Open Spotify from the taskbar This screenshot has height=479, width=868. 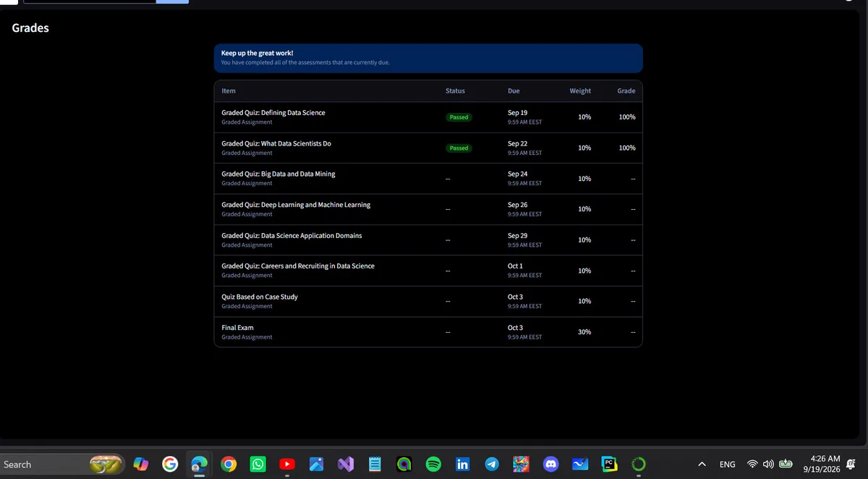tap(433, 464)
